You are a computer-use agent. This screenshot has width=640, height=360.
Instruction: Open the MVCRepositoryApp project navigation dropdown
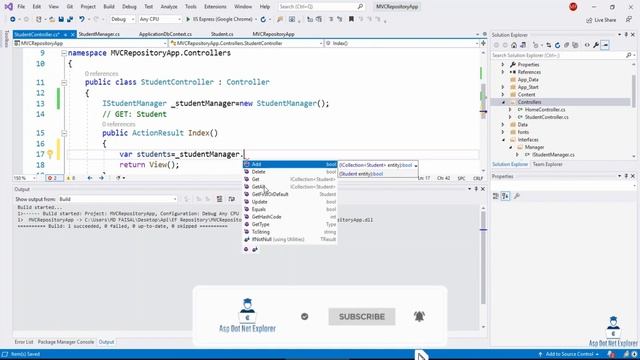coord(90,43)
